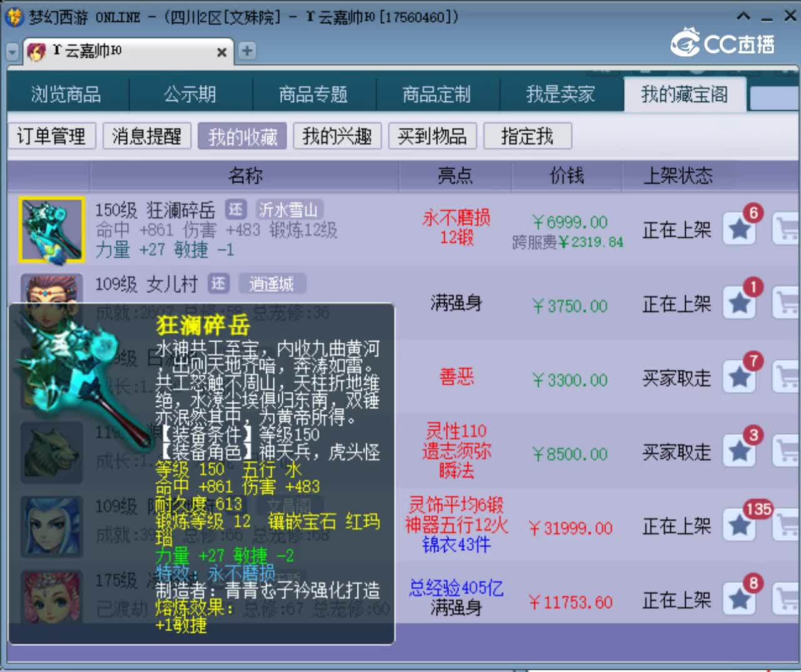Click the ¥6999.00 price
This screenshot has height=672, width=801.
570,222
